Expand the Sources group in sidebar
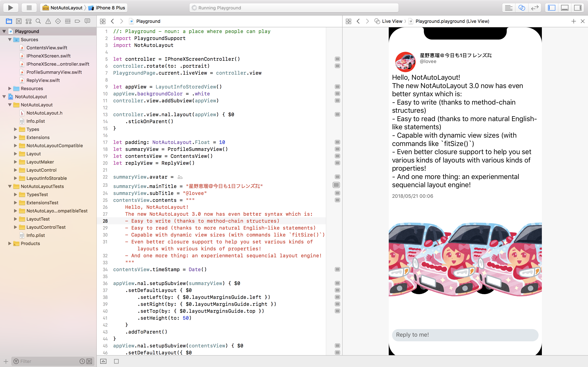The image size is (588, 367). (10, 39)
